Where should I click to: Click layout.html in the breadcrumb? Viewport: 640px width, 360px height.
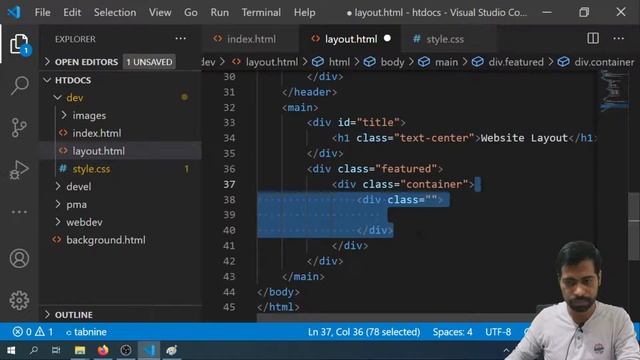coord(271,62)
